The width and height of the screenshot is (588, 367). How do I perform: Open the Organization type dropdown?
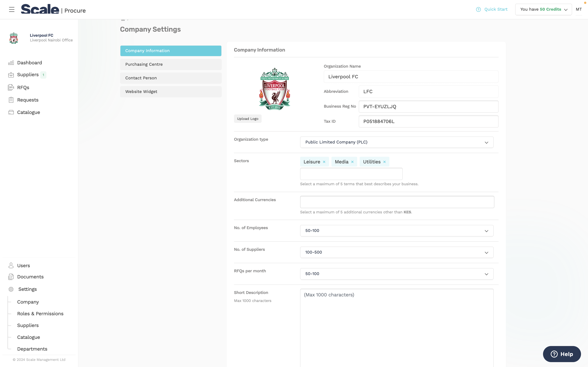click(x=397, y=142)
